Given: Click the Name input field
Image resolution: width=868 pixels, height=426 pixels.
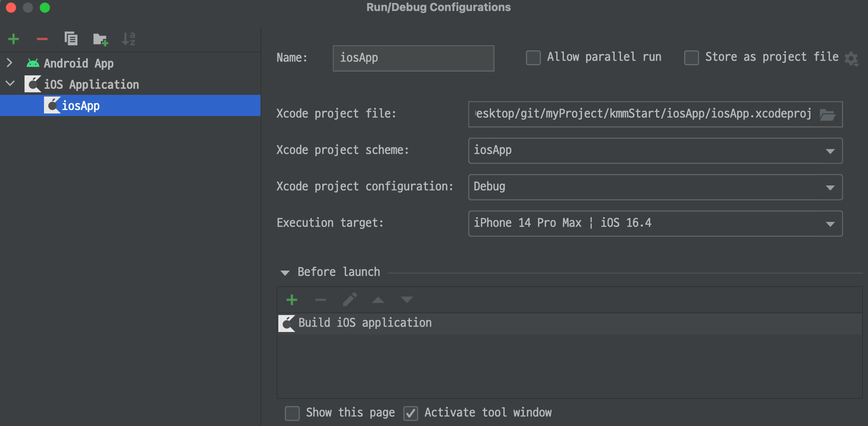Looking at the screenshot, I should tap(413, 58).
